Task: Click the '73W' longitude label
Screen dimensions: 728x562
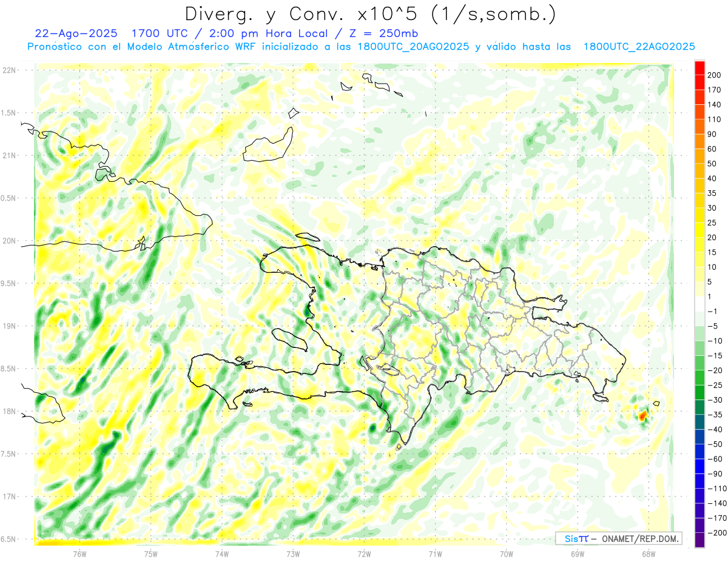Action: (293, 553)
